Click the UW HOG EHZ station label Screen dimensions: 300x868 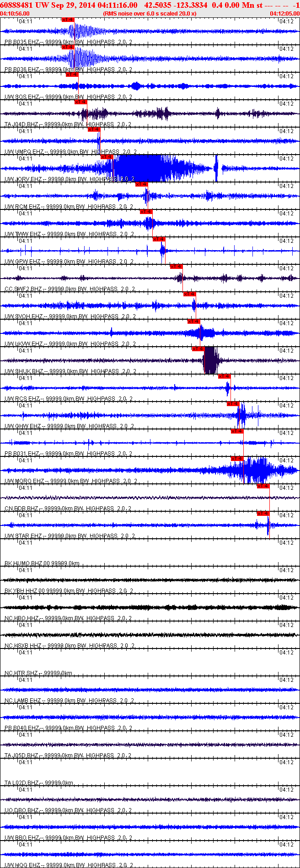point(69,865)
